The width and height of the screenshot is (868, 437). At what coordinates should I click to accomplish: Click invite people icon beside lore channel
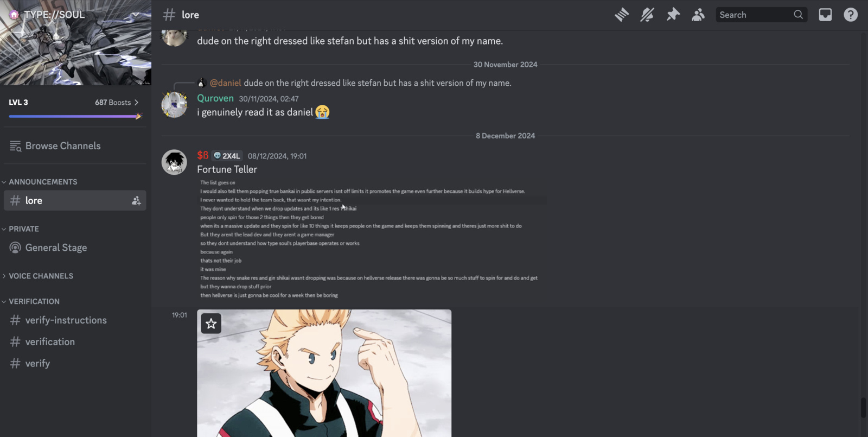pos(136,201)
